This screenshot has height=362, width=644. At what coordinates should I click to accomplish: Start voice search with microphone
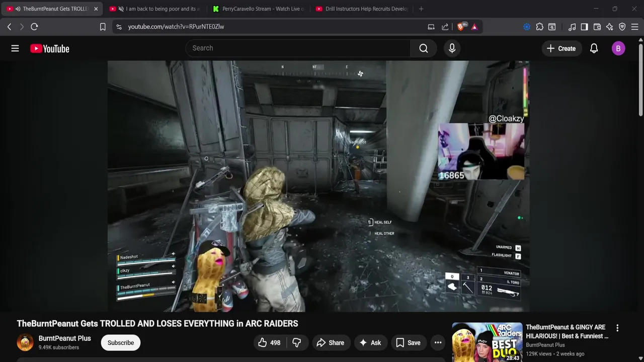(x=452, y=48)
